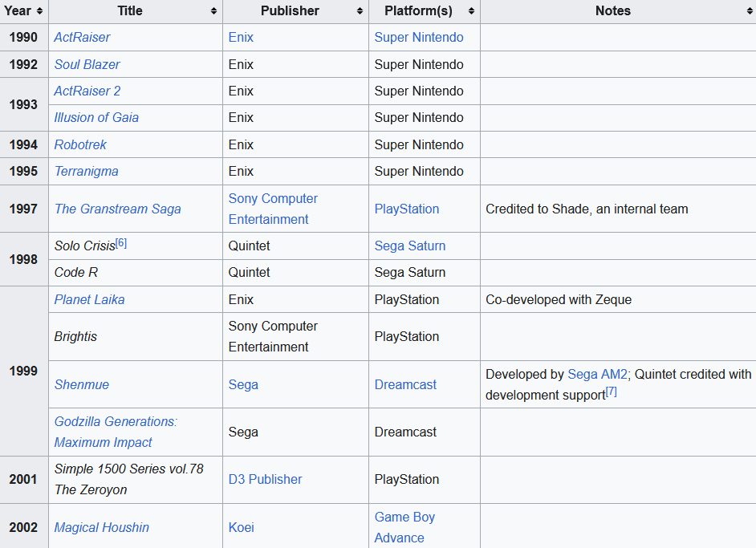
Task: Open the Sega Saturn link
Action: [x=410, y=246]
